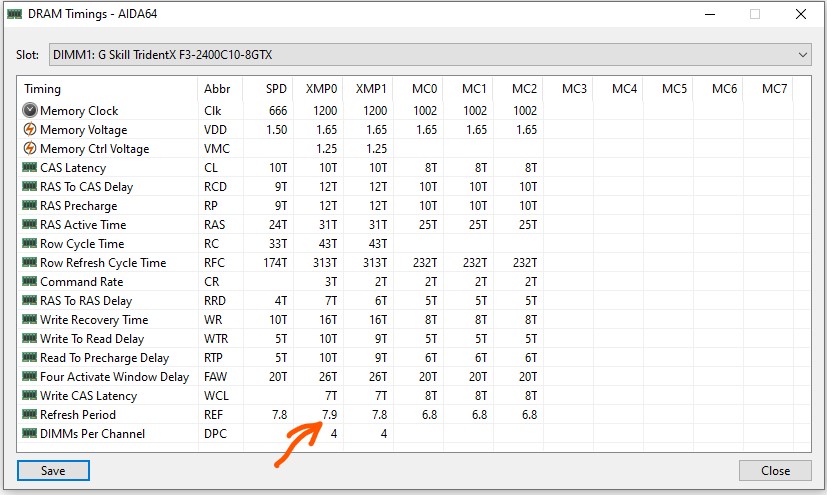Screen dimensions: 827x495
Task: Select the DIMMs Per Channel label
Action: (93, 433)
